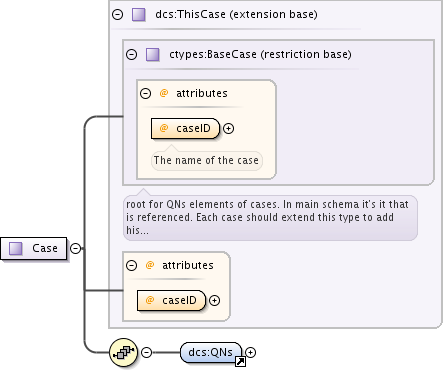444x372 pixels.
Task: Click the purple square icon beside dcs:ThisCase
Action: click(x=139, y=15)
